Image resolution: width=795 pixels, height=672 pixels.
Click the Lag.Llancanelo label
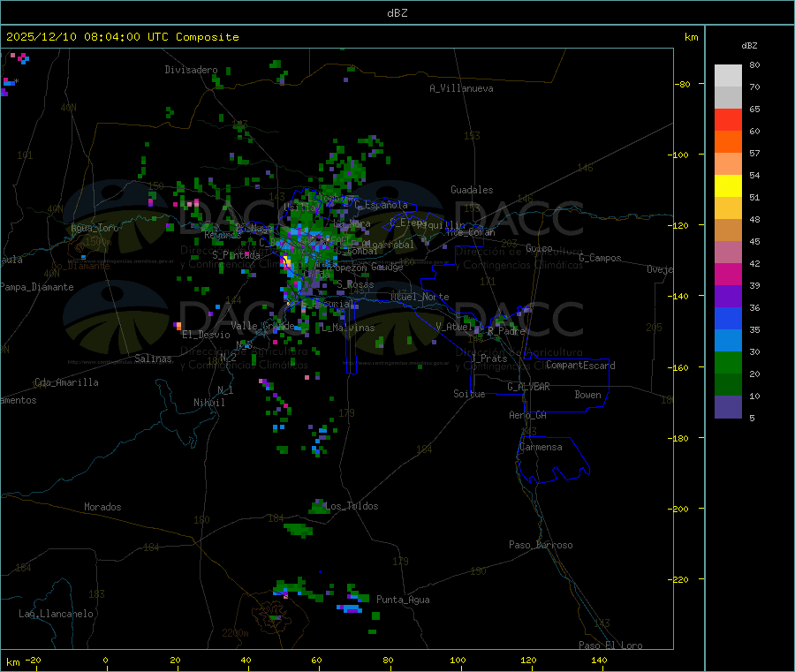(56, 614)
